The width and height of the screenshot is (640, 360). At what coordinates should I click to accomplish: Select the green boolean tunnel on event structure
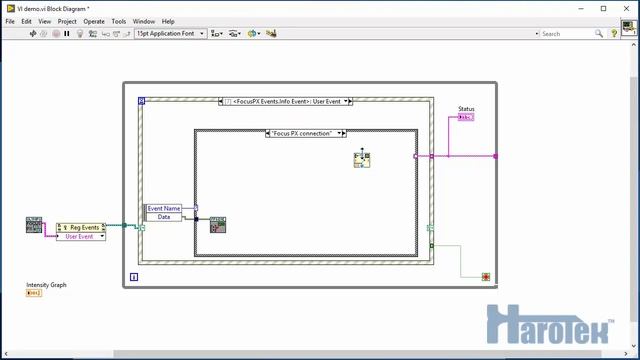click(x=431, y=246)
